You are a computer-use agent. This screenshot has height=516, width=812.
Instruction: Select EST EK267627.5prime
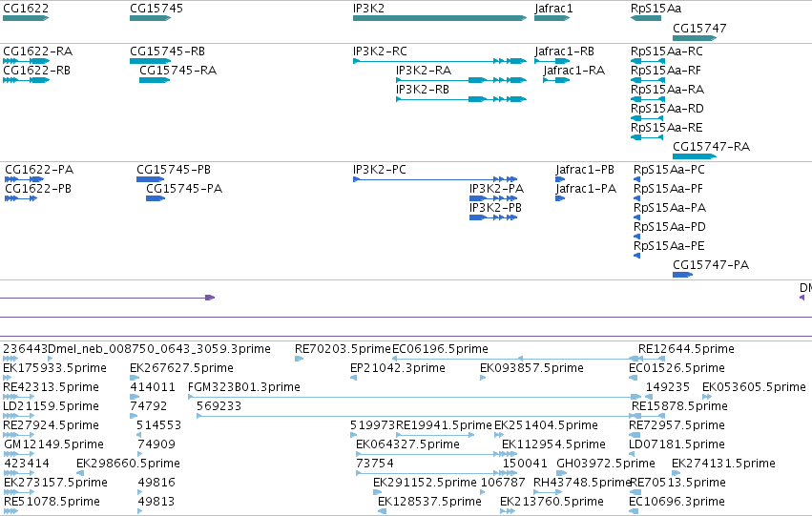click(181, 368)
